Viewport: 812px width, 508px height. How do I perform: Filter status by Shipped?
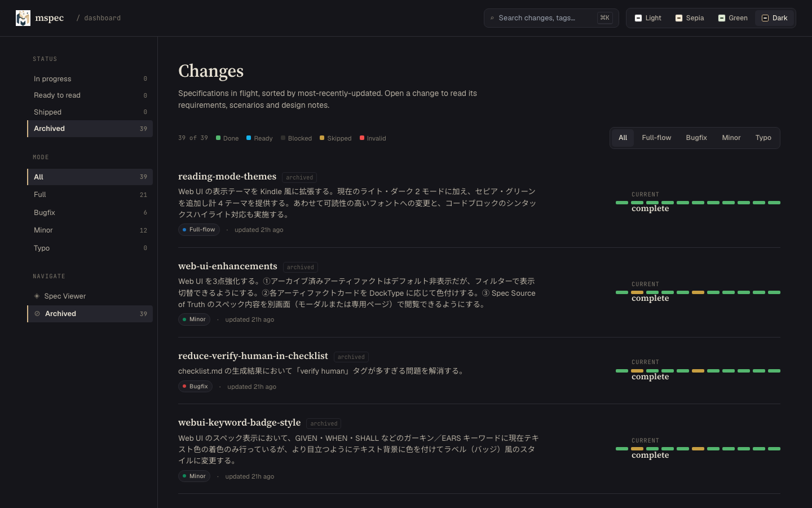pyautogui.click(x=90, y=112)
